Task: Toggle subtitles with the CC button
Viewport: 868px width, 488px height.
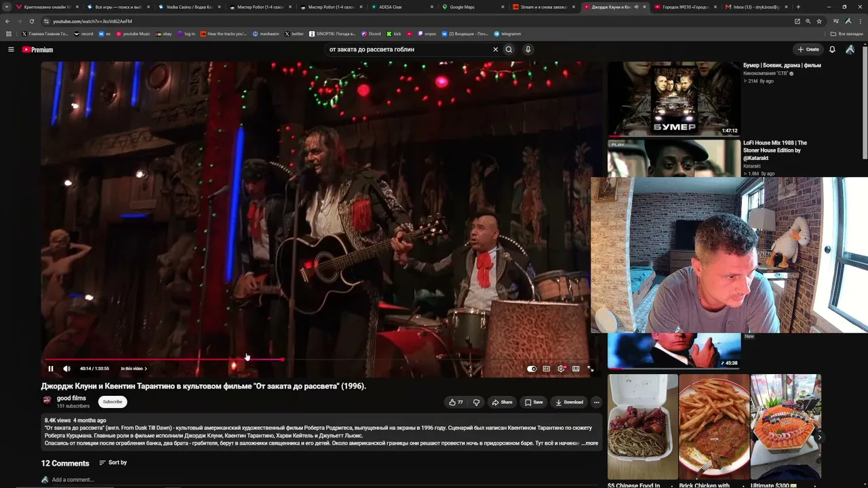Action: (x=547, y=369)
